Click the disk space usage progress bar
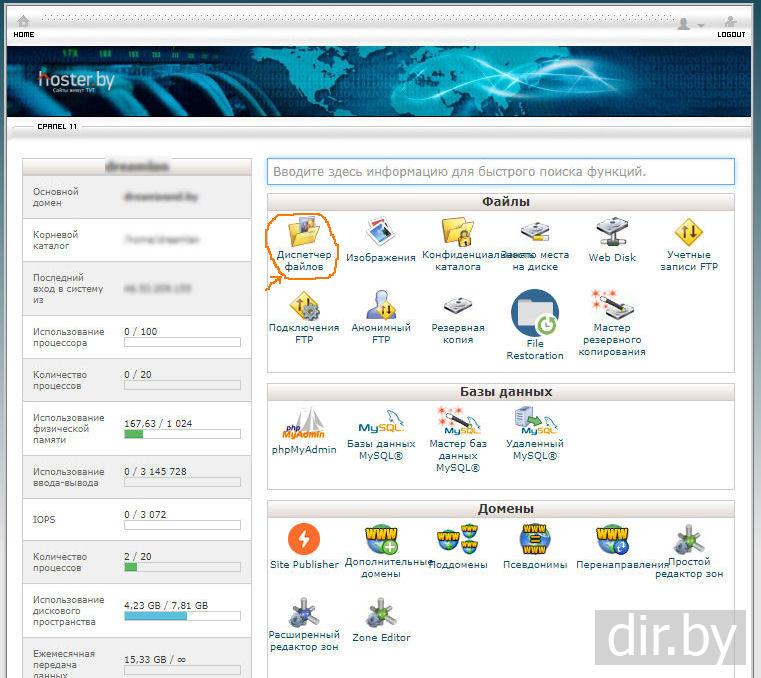This screenshot has width=761, height=678. click(x=182, y=616)
